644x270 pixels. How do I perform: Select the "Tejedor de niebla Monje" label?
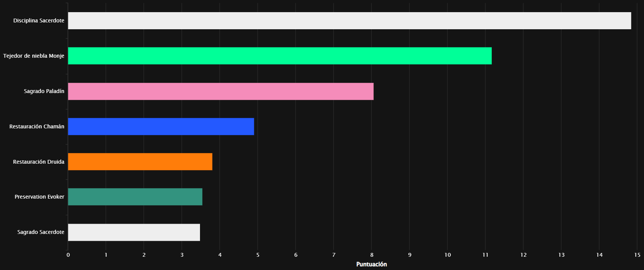pyautogui.click(x=34, y=56)
